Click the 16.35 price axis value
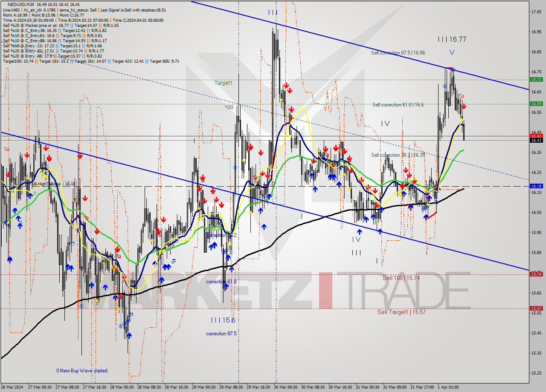The image size is (546, 392). [x=536, y=152]
